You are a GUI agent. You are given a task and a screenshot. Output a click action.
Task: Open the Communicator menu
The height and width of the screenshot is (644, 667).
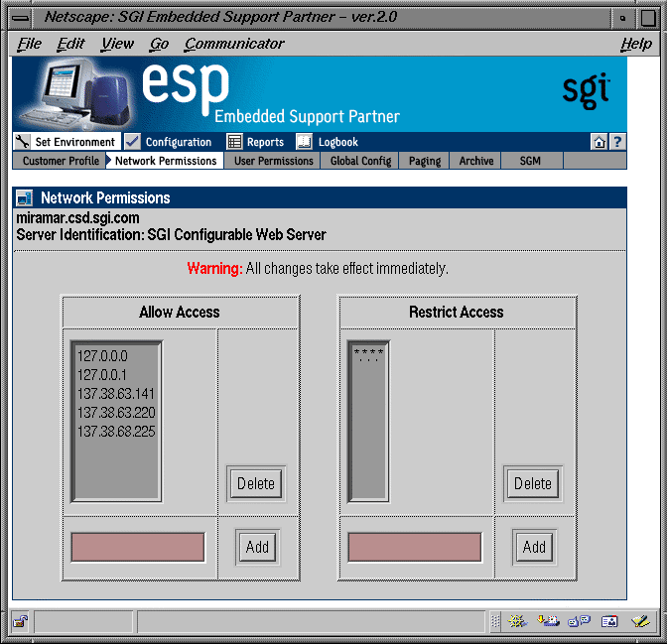pyautogui.click(x=234, y=44)
